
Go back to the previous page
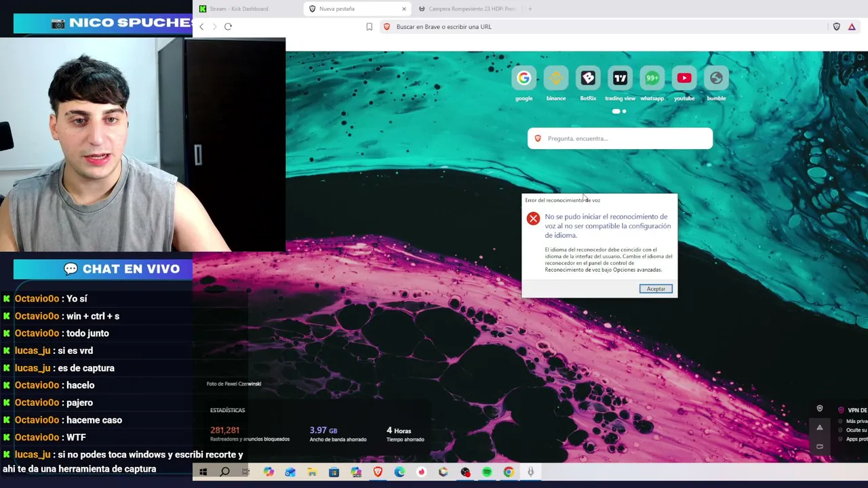point(201,26)
